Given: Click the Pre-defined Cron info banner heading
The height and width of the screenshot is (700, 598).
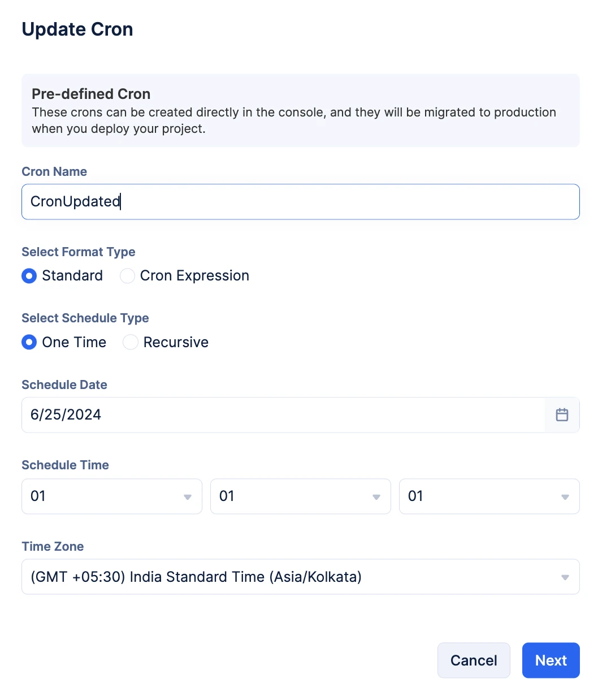Looking at the screenshot, I should click(x=91, y=94).
